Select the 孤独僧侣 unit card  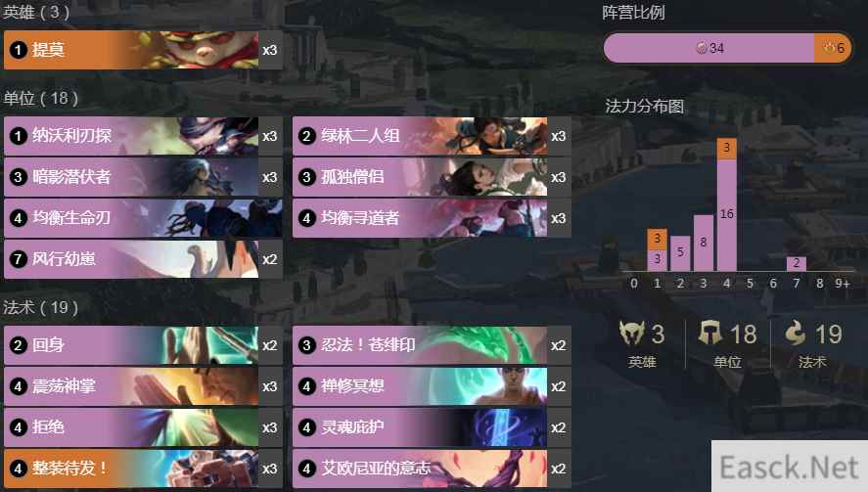pyautogui.click(x=432, y=177)
